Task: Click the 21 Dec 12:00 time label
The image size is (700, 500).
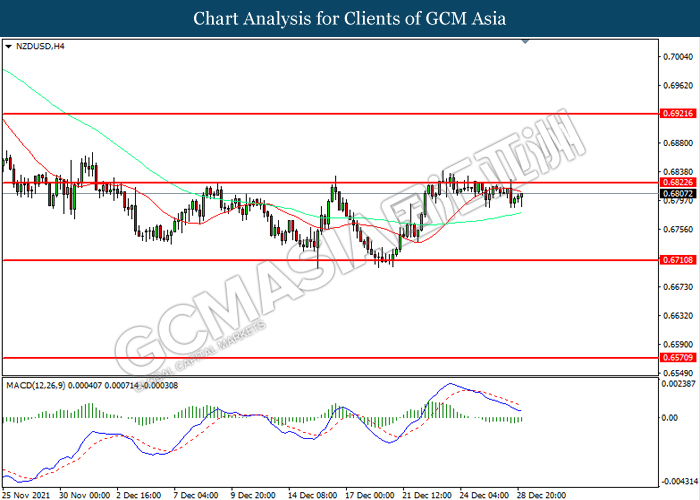Action: 427,495
